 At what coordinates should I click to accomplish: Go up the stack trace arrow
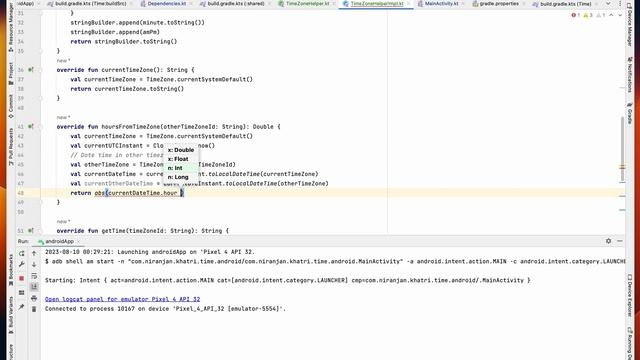34,253
